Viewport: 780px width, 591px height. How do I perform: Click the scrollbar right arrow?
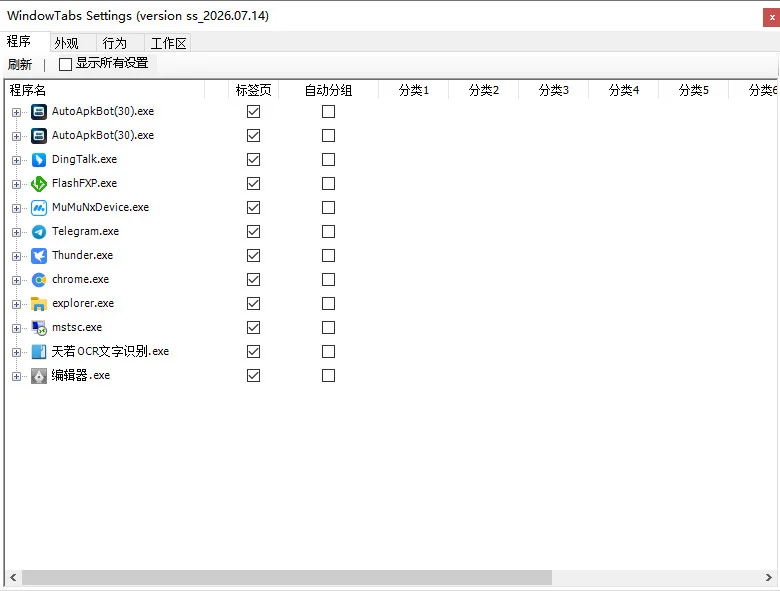coord(769,578)
